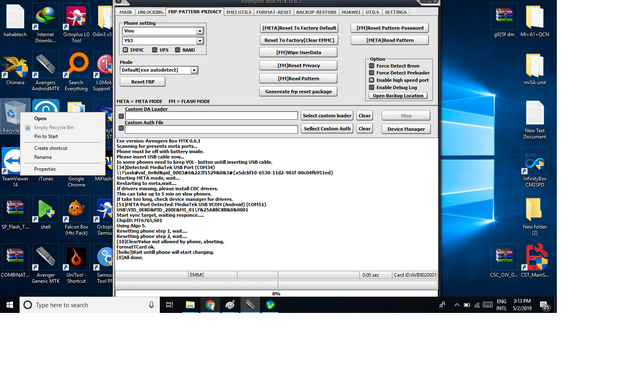The width and height of the screenshot is (640, 365).
Task: Open the mi5A umt folder
Action: point(535,69)
